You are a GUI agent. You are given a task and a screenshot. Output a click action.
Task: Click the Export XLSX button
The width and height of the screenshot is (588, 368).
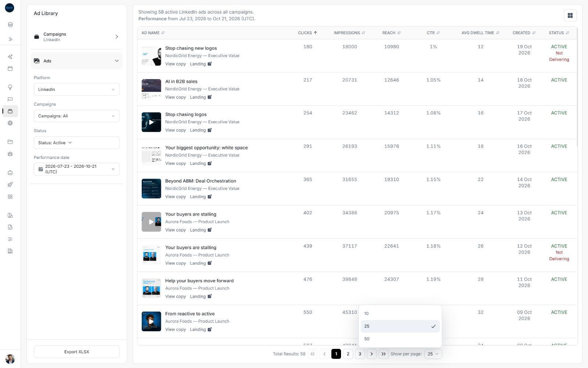pos(77,352)
